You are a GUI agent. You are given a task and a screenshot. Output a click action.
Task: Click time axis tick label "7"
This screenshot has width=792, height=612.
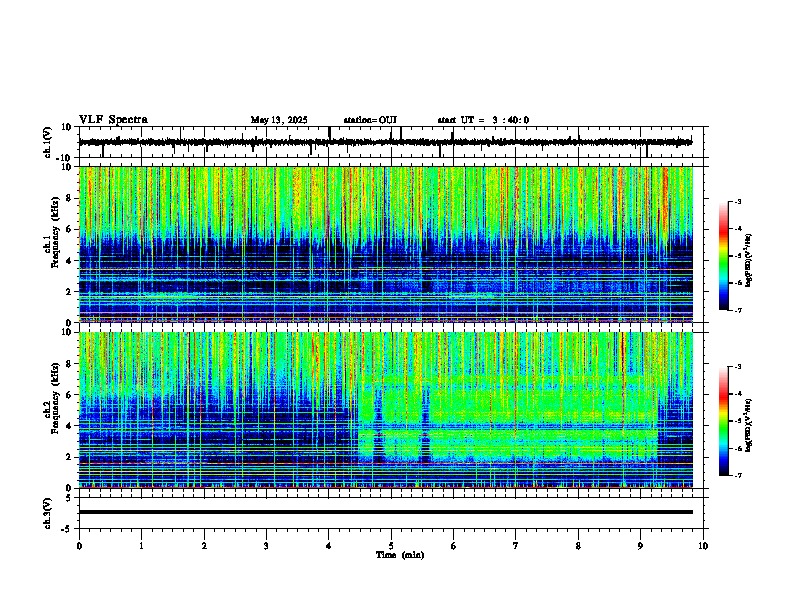(516, 546)
